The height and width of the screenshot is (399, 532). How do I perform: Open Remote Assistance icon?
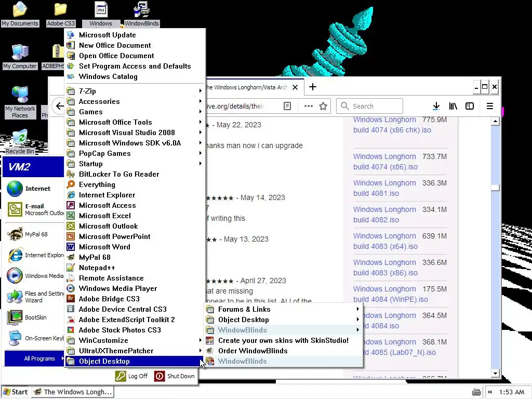(x=71, y=278)
